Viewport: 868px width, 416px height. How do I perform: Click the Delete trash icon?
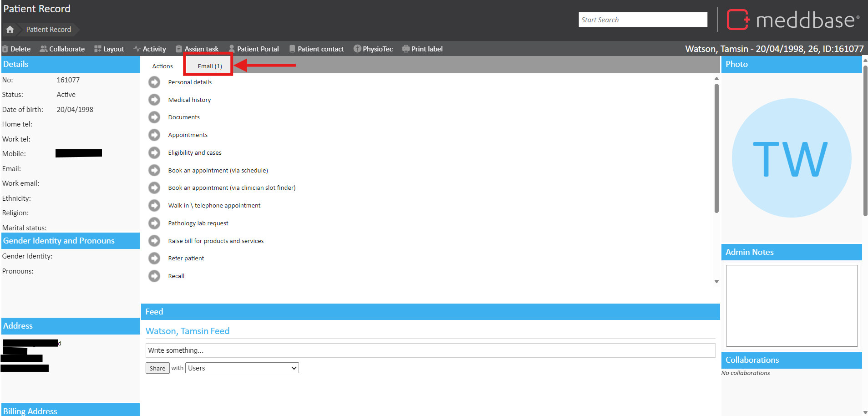(5, 49)
